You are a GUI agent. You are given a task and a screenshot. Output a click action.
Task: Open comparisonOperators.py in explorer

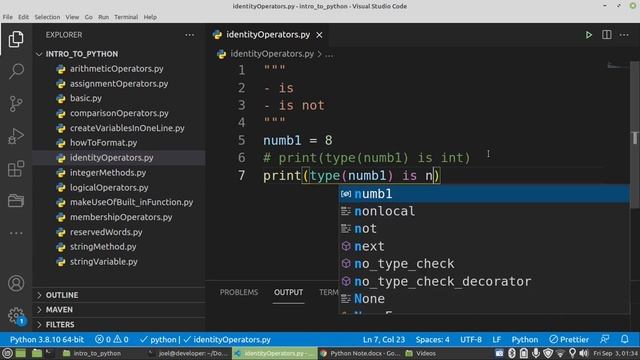click(x=119, y=113)
